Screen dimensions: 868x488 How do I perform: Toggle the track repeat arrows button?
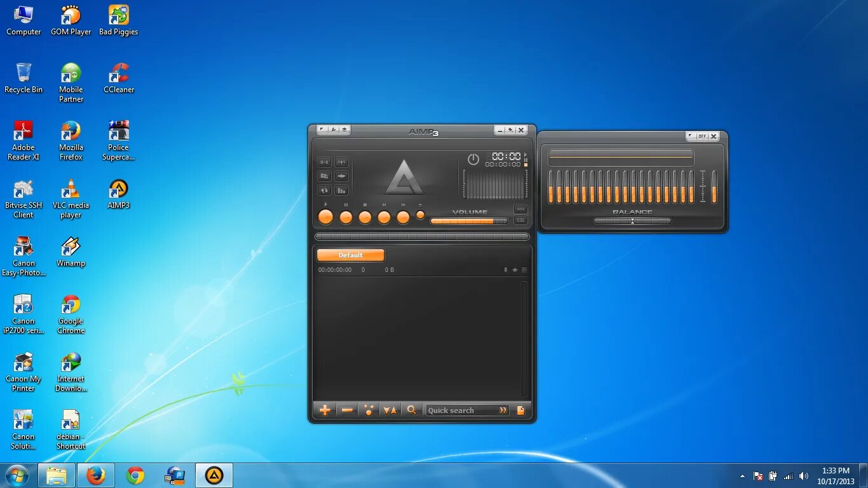click(x=324, y=190)
